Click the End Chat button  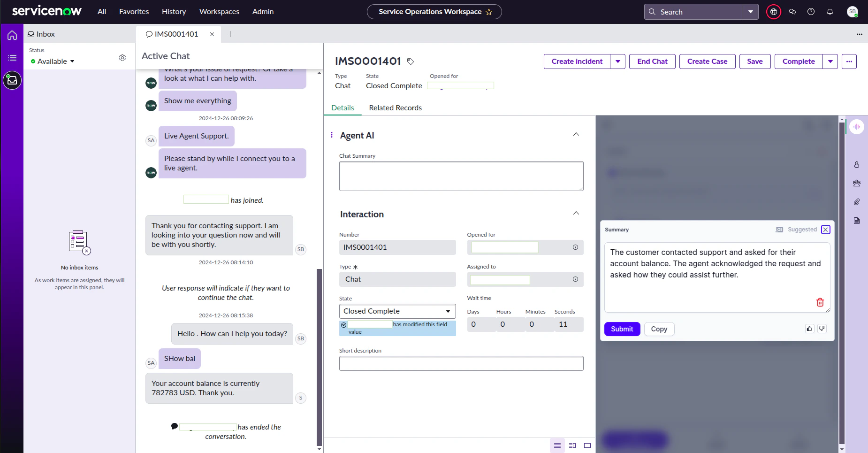point(652,61)
